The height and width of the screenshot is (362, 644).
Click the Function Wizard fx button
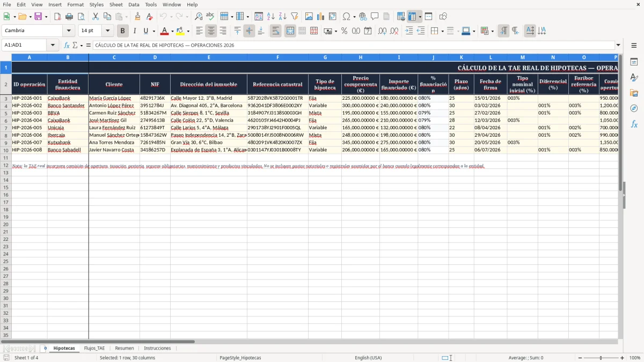(x=67, y=45)
